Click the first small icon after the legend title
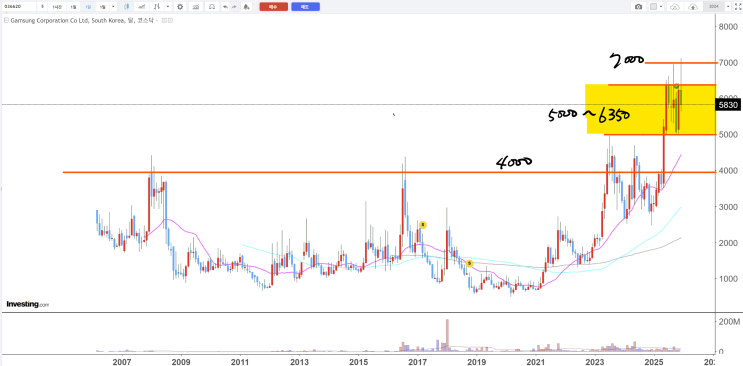 tap(164, 20)
